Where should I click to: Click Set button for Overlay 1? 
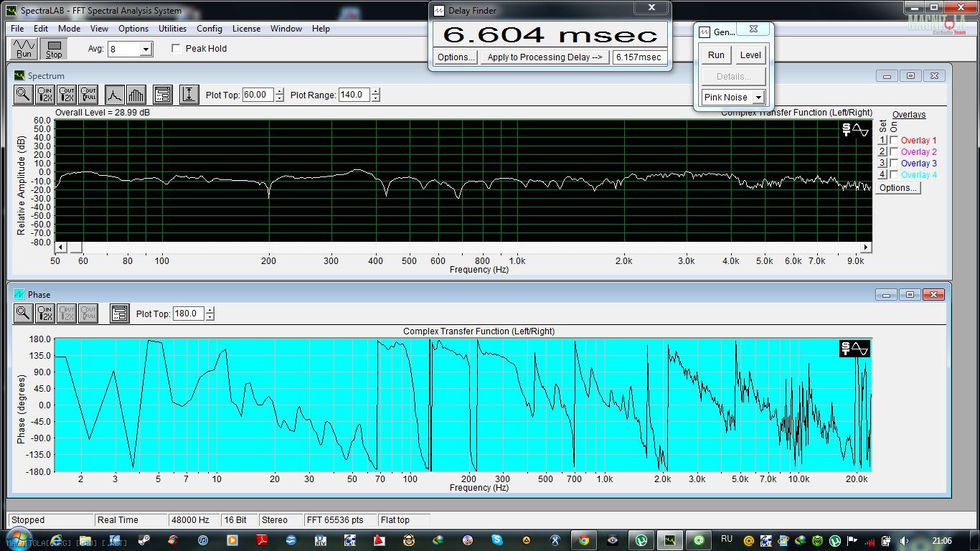click(x=882, y=141)
